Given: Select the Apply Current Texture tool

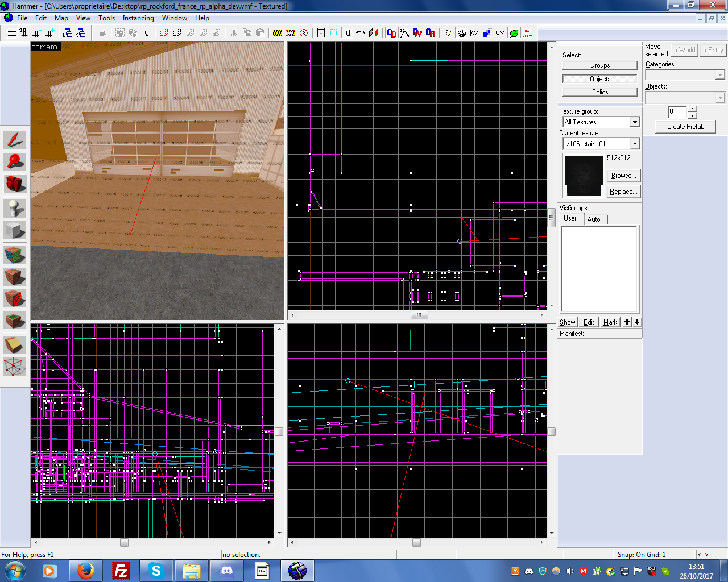Looking at the screenshot, I should 15,277.
